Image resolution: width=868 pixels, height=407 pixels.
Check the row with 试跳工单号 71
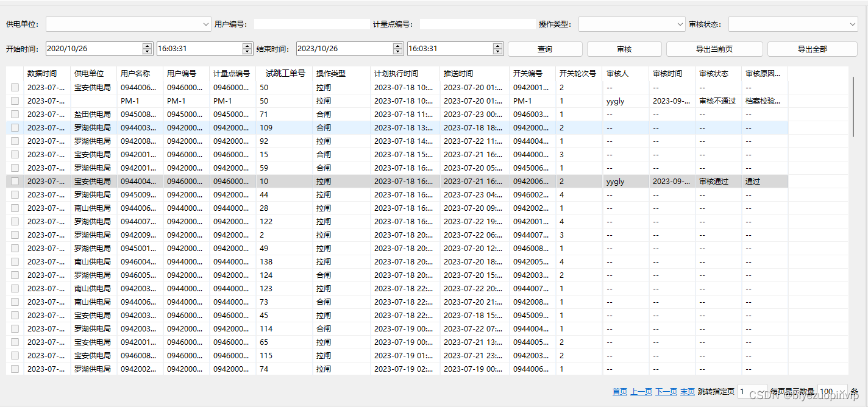pyautogui.click(x=15, y=114)
